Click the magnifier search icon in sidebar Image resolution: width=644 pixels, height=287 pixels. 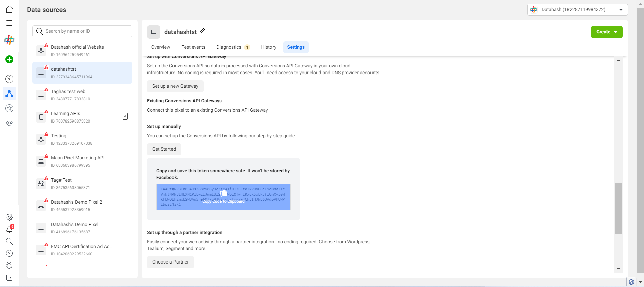point(9,241)
